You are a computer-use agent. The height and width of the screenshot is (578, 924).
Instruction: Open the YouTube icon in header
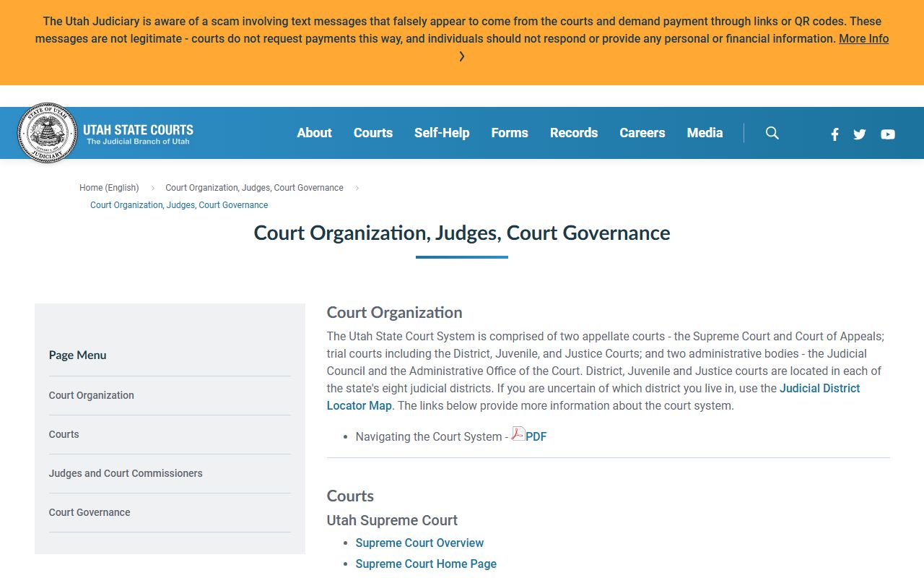click(888, 134)
